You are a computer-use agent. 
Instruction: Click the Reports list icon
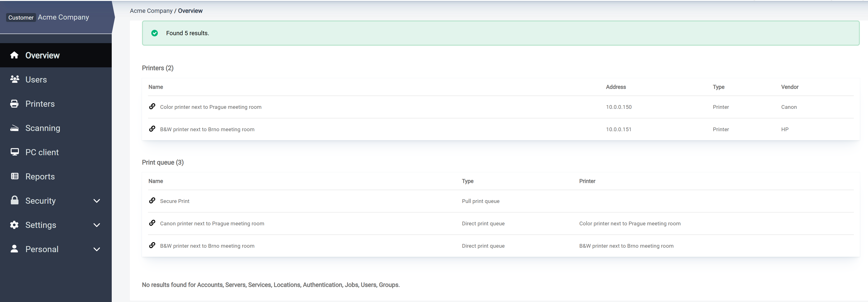pyautogui.click(x=14, y=176)
